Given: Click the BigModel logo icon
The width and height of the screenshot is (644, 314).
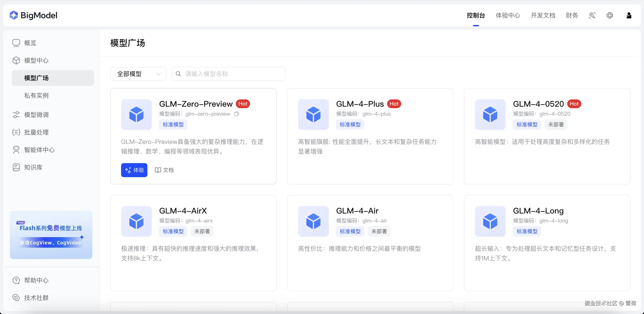Looking at the screenshot, I should [14, 15].
